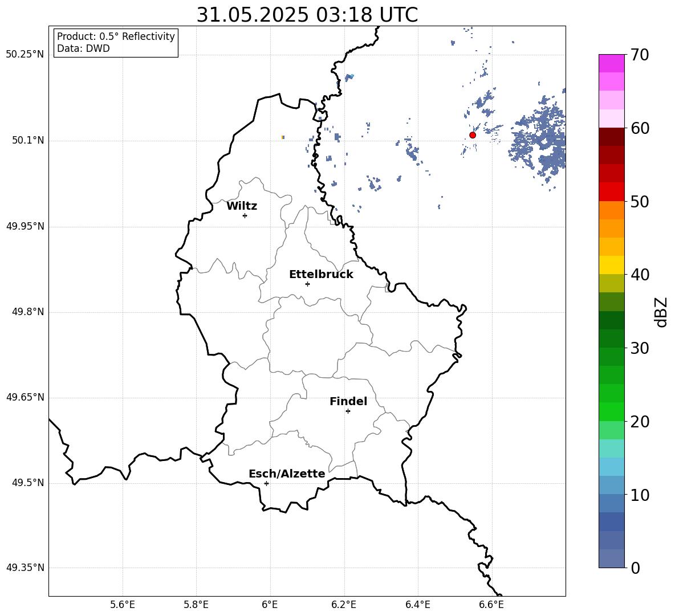Click the 6.6°E longitude label
This screenshot has width=675, height=616.
click(491, 605)
